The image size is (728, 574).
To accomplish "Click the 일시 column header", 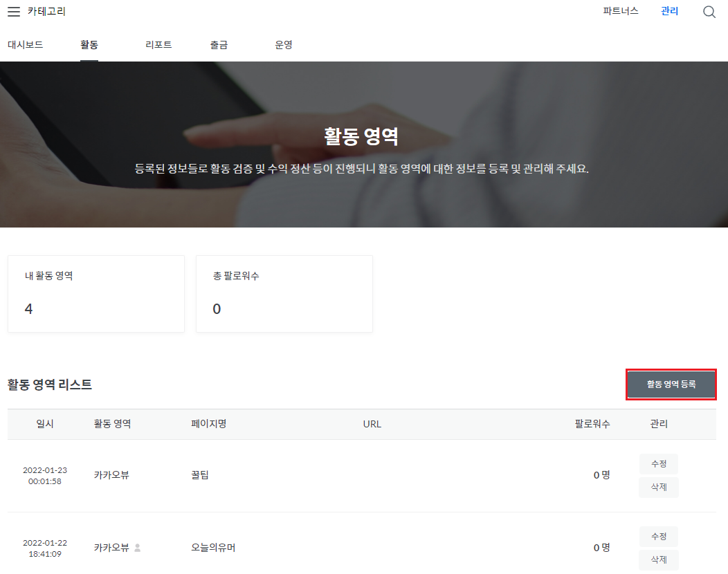I will click(x=45, y=424).
